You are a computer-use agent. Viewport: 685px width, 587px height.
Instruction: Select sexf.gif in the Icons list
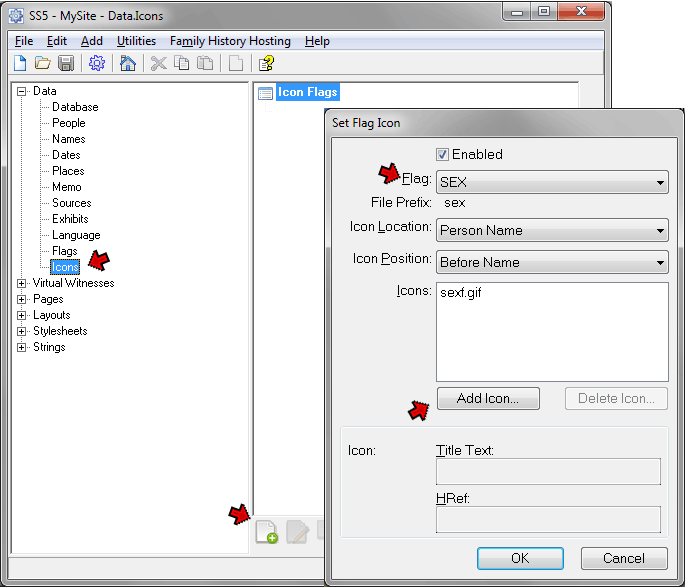(x=460, y=292)
